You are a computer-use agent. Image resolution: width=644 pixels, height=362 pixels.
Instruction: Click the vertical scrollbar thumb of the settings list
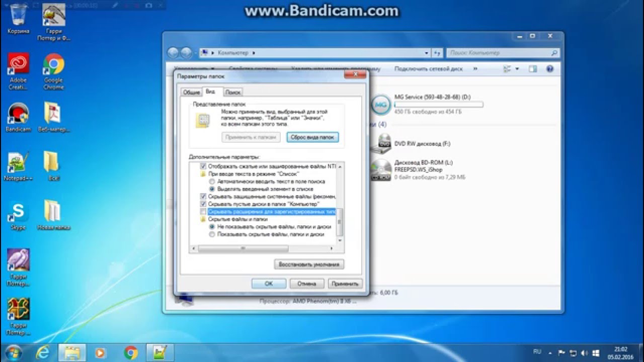click(x=340, y=222)
